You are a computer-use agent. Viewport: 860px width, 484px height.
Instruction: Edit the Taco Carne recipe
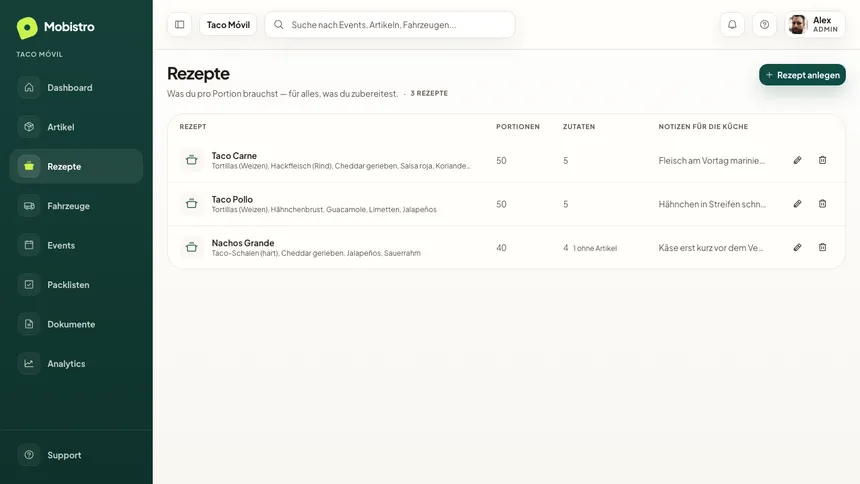tap(797, 160)
